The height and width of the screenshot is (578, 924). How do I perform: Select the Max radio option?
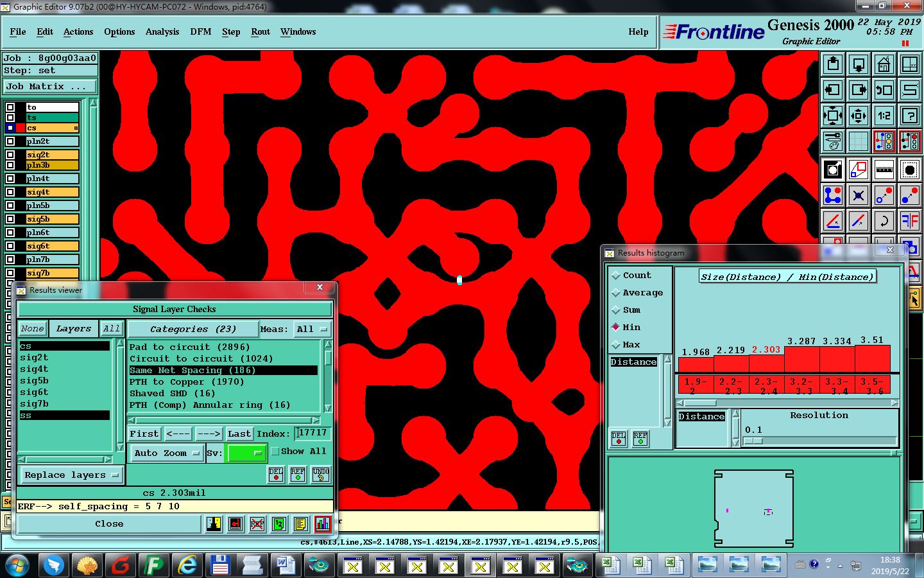coord(617,345)
